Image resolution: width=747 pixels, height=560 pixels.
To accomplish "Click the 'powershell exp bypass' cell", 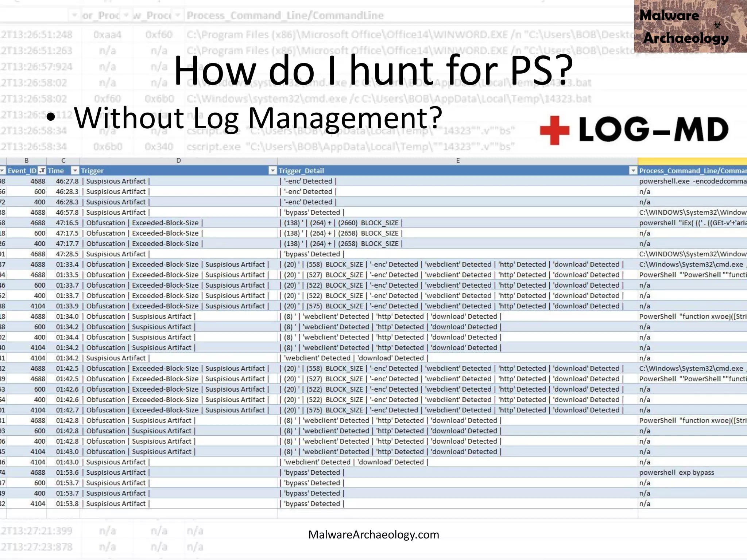I will tap(693, 472).
